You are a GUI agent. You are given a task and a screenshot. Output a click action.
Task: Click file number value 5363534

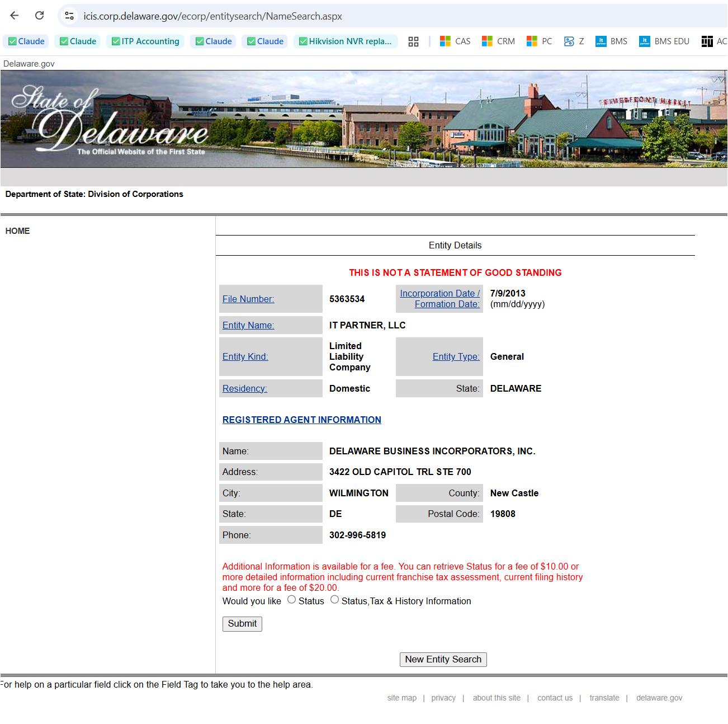pyautogui.click(x=347, y=299)
